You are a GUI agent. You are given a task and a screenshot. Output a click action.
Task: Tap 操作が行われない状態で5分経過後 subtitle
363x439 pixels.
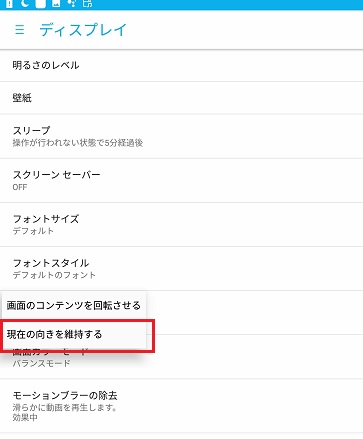(78, 143)
